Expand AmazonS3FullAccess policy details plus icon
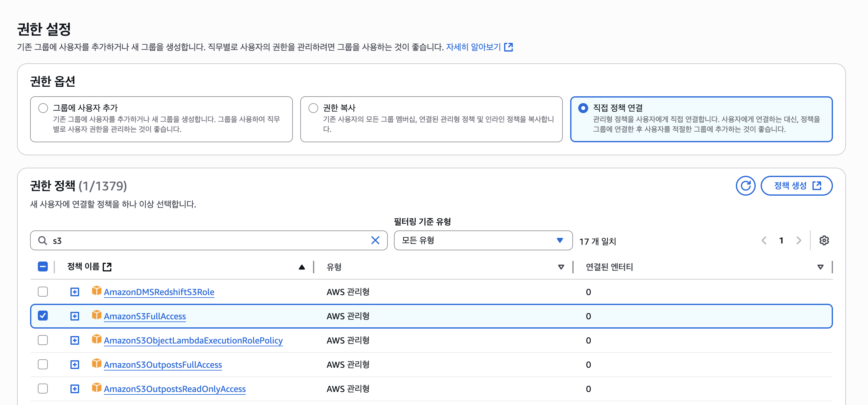This screenshot has height=405, width=868. (74, 316)
